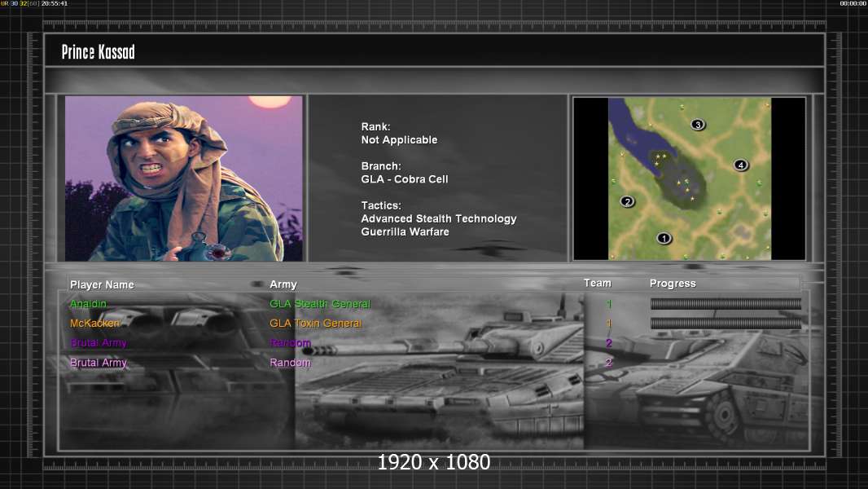This screenshot has height=489, width=868.
Task: Click the Army column header
Action: pos(283,284)
